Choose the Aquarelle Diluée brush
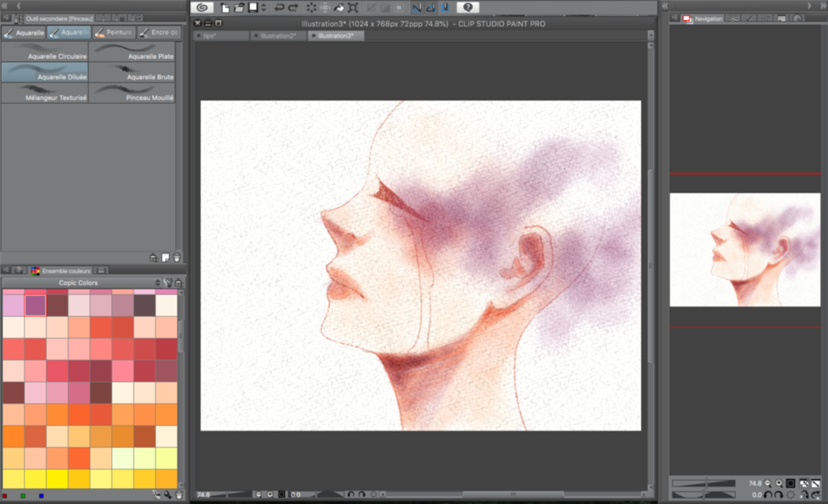828x504 pixels. coord(45,72)
